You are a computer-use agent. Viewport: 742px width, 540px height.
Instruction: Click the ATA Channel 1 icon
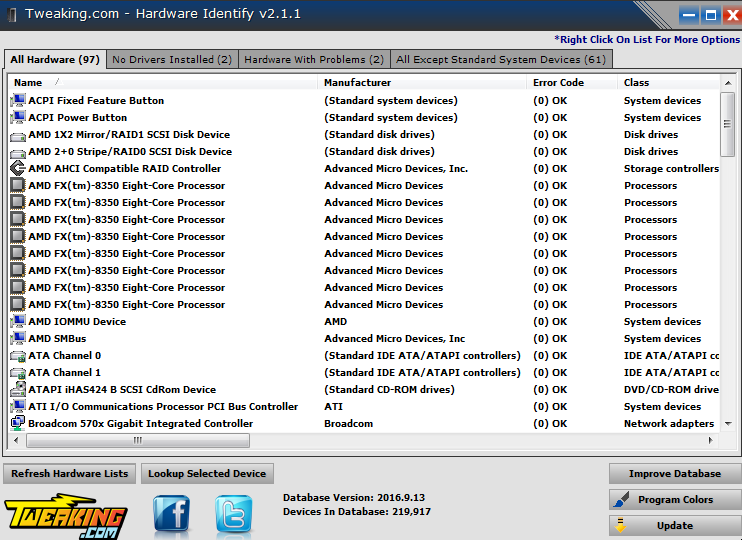pos(18,373)
